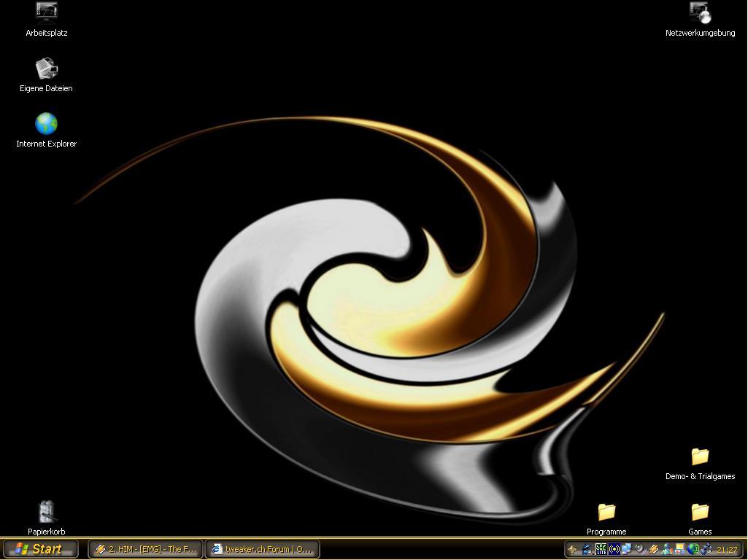Expand hidden tray icons with star arrow

tap(573, 550)
